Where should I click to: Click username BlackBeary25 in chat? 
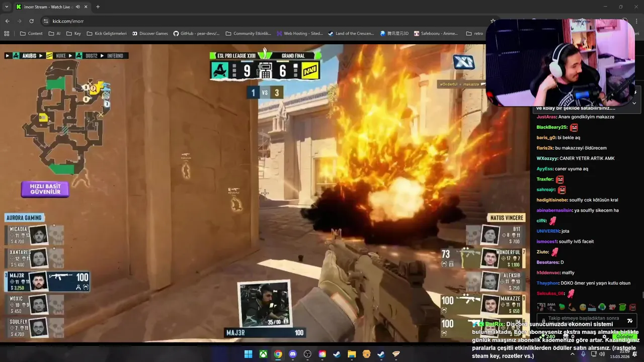pyautogui.click(x=552, y=127)
